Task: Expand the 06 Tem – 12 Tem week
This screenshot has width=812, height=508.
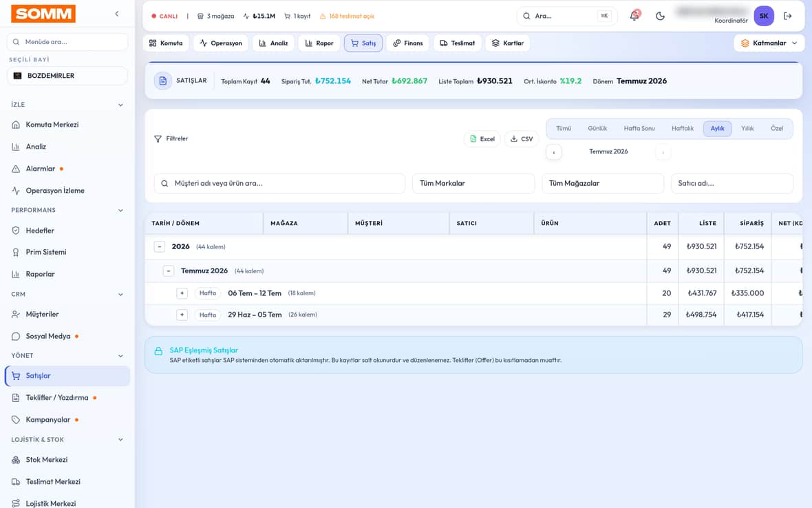Action: [182, 293]
